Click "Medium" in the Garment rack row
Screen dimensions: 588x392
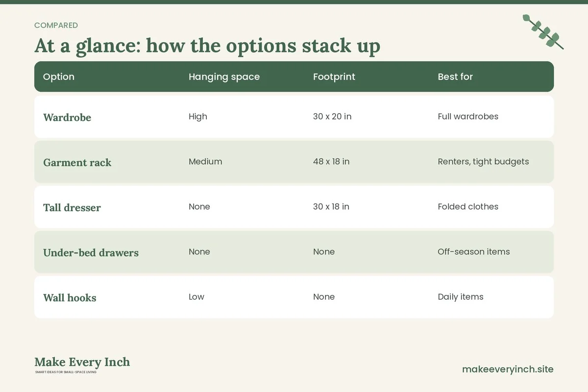click(x=205, y=162)
